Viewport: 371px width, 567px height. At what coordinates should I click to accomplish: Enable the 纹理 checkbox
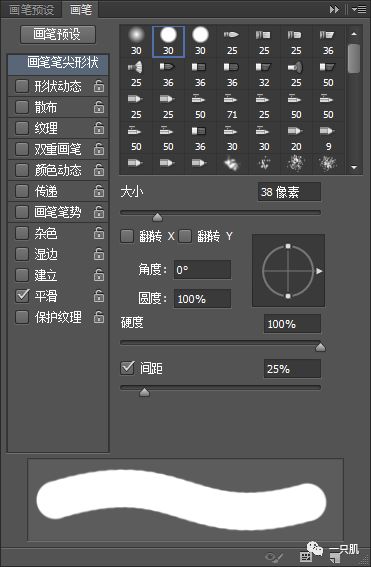click(22, 128)
